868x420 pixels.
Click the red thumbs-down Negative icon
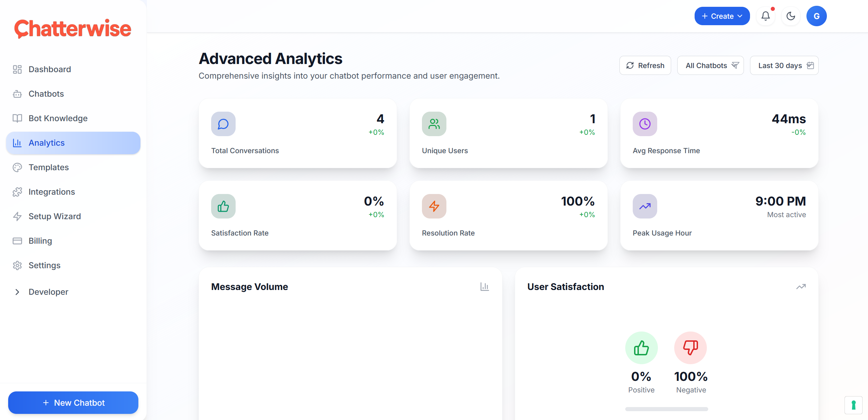(691, 348)
